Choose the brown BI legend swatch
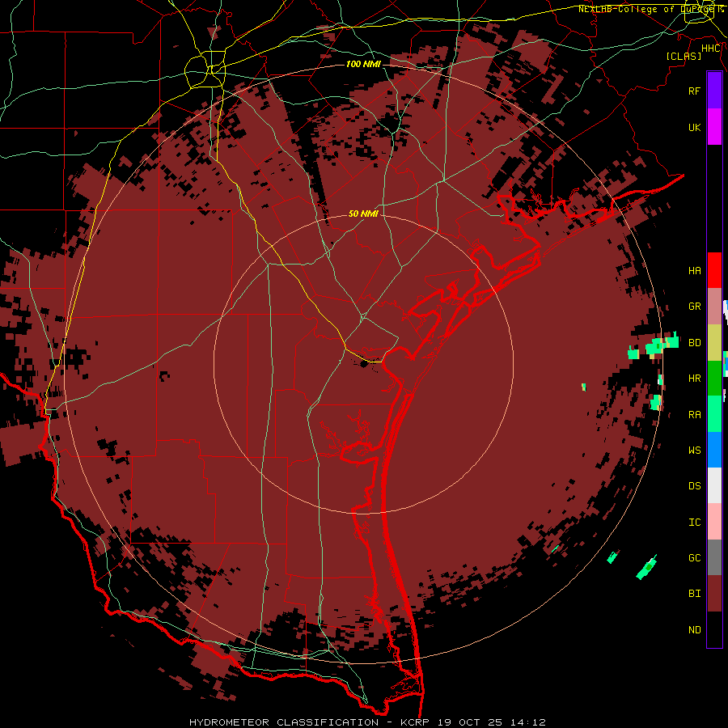 tap(714, 594)
